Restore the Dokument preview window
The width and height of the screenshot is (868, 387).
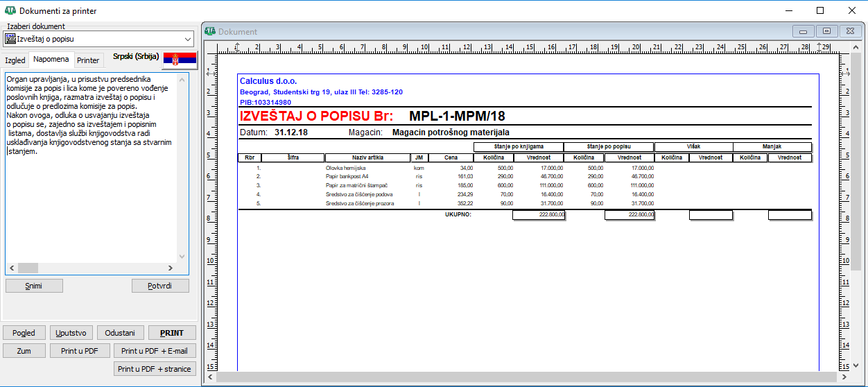826,31
